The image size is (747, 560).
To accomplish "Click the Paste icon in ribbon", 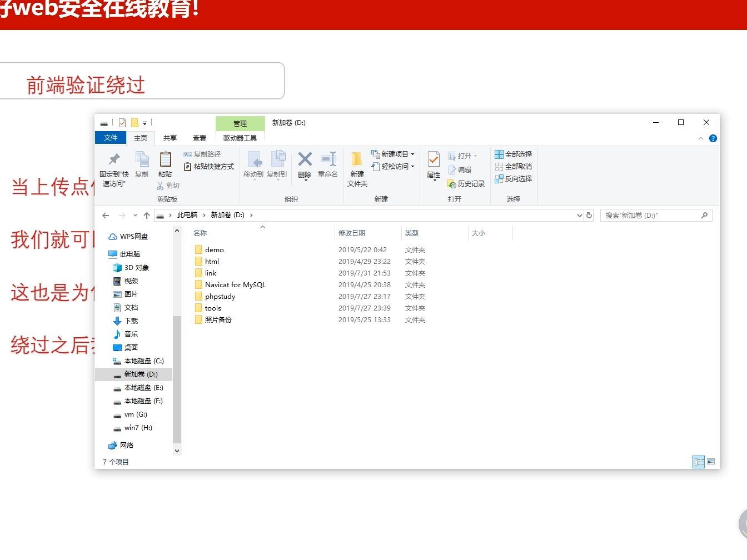I will 165,160.
